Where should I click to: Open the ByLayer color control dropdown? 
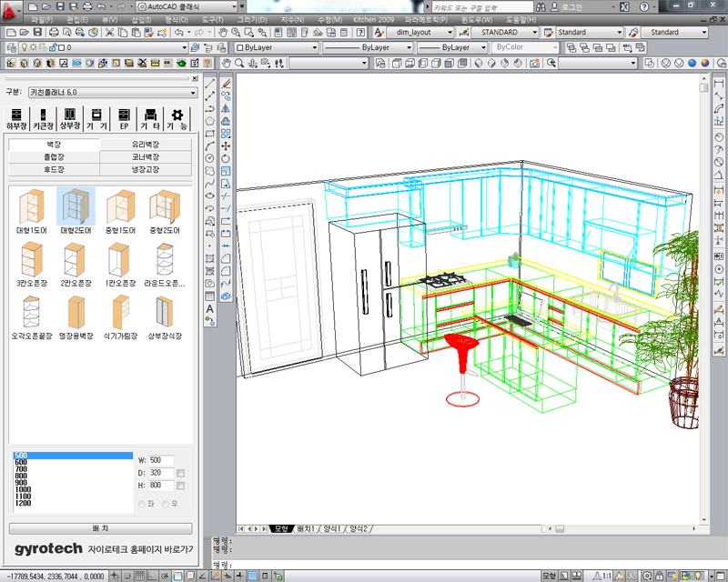(x=277, y=47)
